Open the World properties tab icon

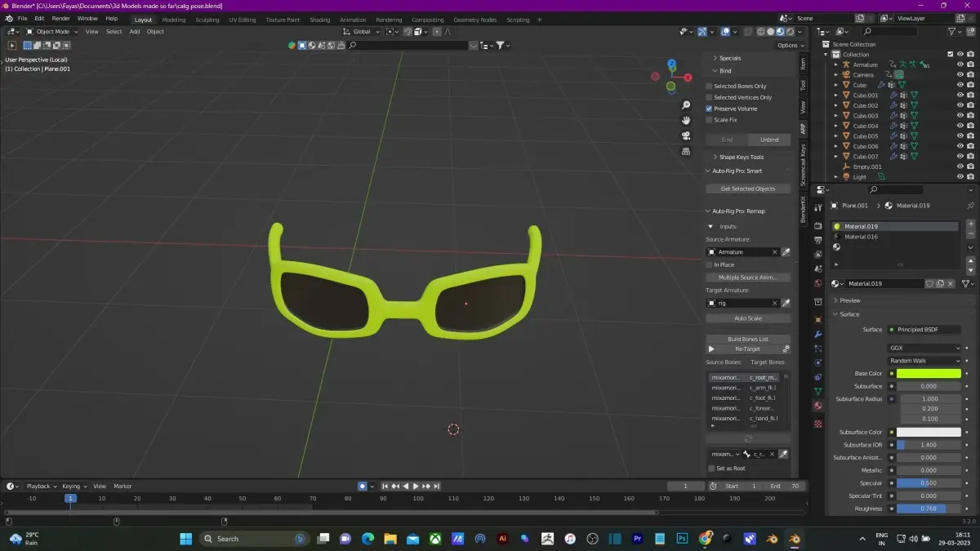(817, 282)
